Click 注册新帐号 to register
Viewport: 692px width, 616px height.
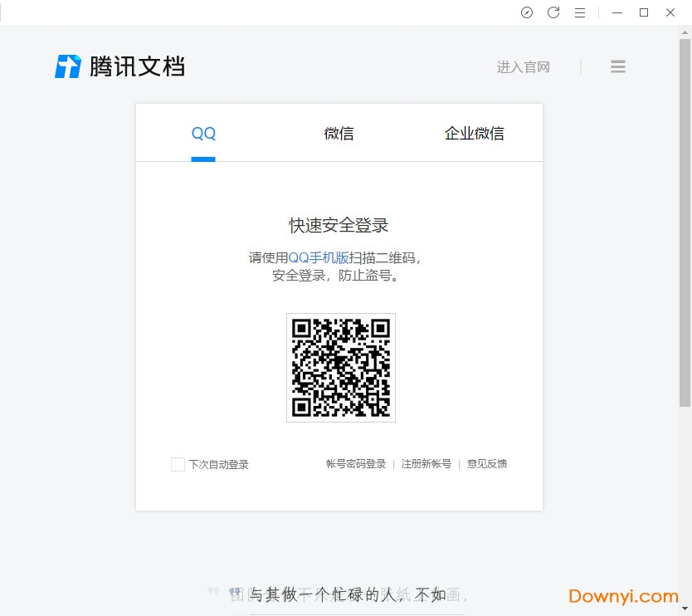click(x=426, y=464)
